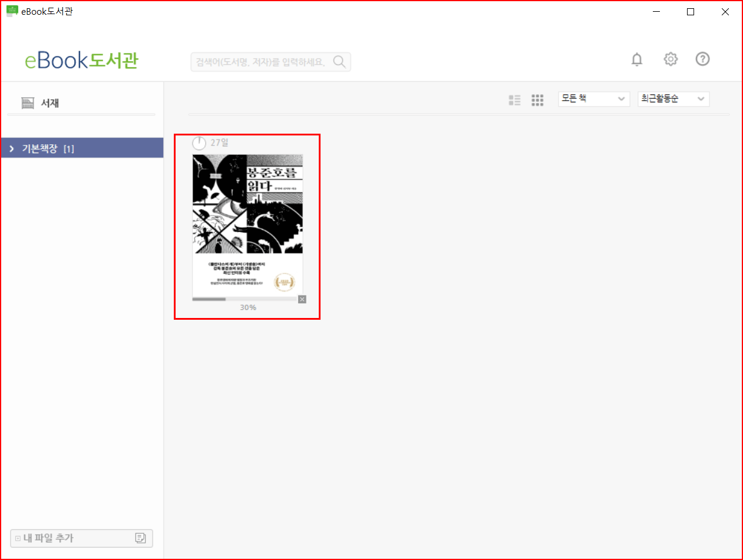Remove the book with the X icon
The height and width of the screenshot is (560, 743).
302,299
